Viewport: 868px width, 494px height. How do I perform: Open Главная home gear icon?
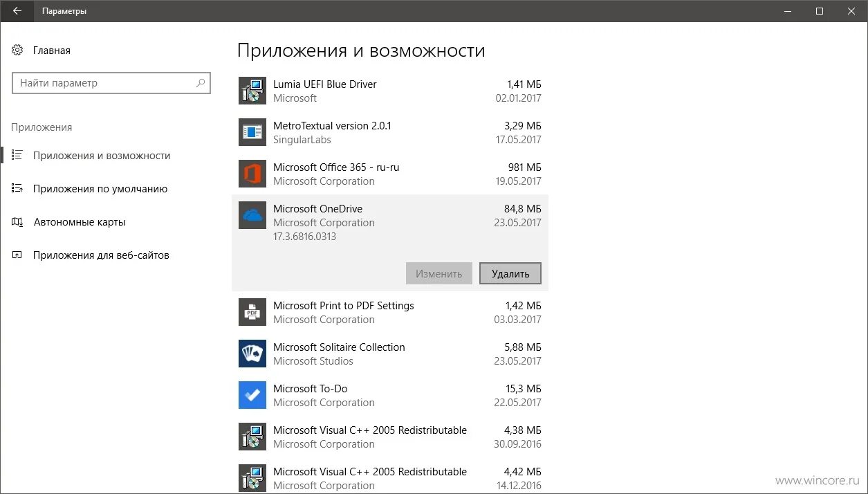pyautogui.click(x=18, y=51)
